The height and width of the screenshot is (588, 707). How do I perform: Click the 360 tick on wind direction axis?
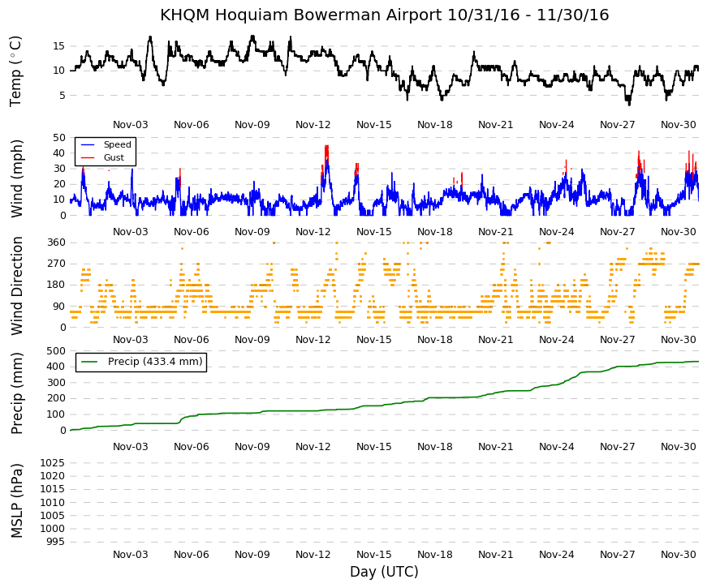(56, 242)
